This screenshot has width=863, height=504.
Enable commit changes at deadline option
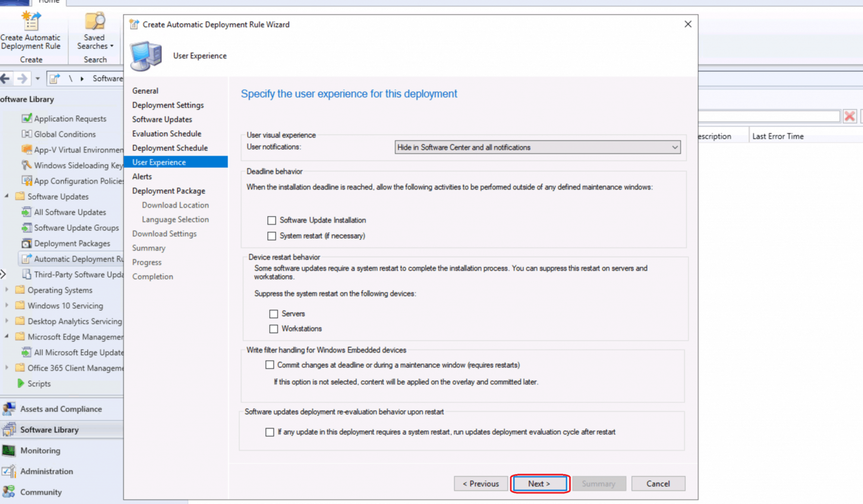[x=269, y=365]
